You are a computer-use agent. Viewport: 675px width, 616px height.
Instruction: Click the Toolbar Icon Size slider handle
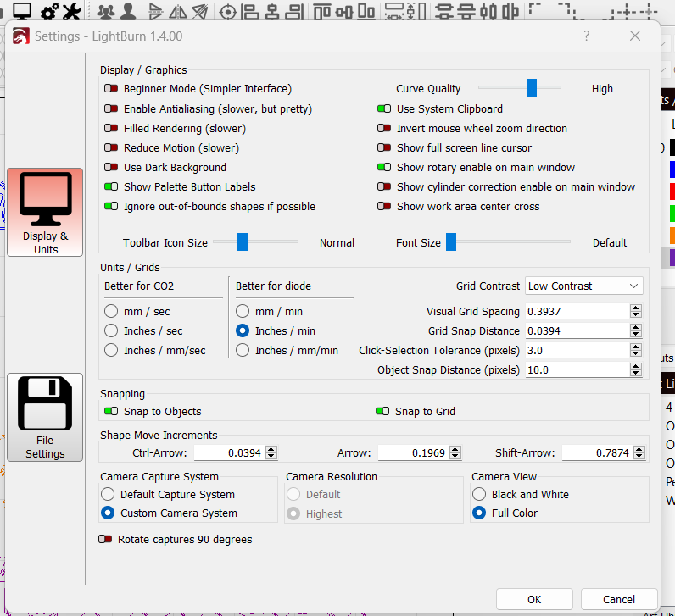243,242
